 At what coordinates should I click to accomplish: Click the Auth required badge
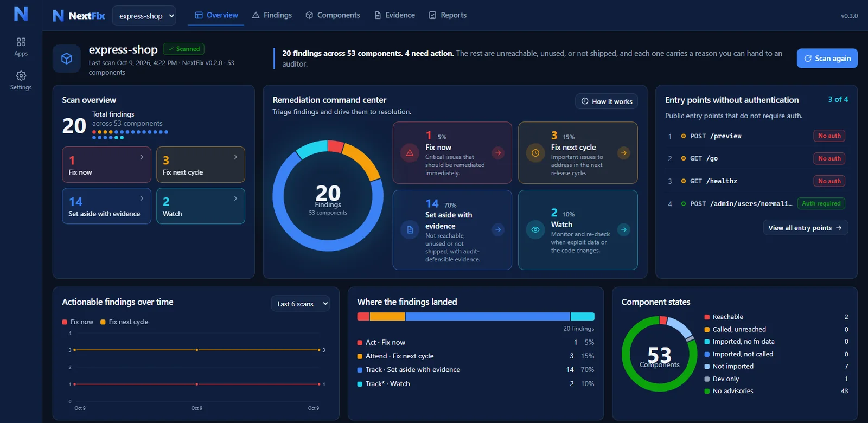tap(821, 203)
